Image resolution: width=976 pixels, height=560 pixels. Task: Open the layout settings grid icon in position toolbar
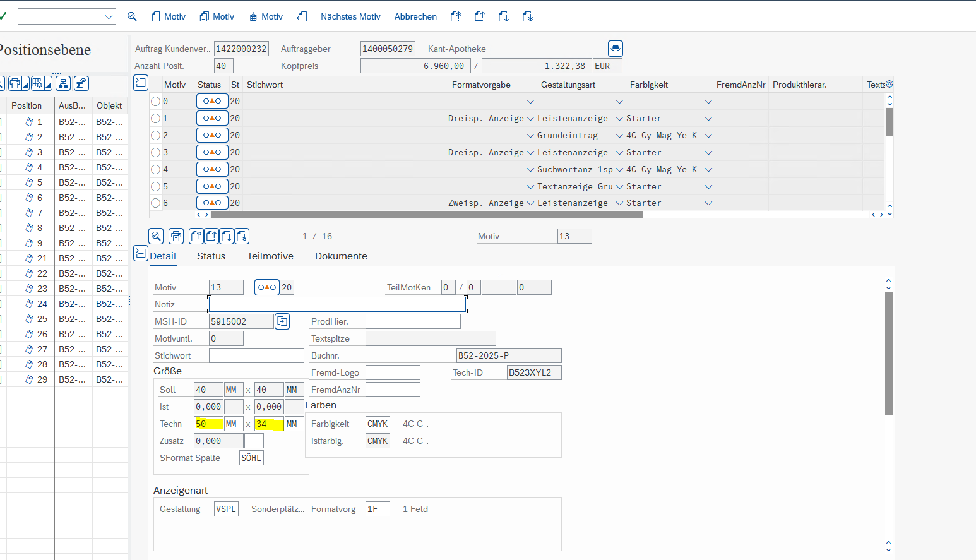[x=38, y=83]
